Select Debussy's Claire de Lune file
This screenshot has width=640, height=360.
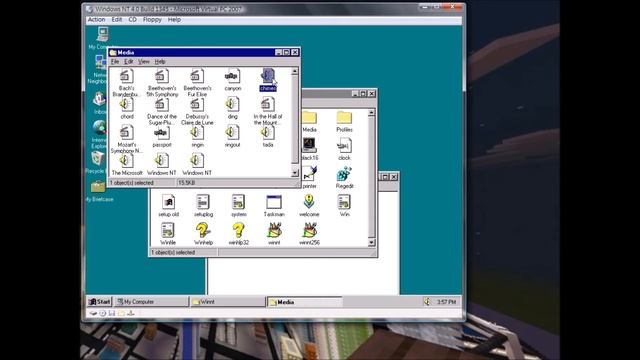[x=197, y=104]
